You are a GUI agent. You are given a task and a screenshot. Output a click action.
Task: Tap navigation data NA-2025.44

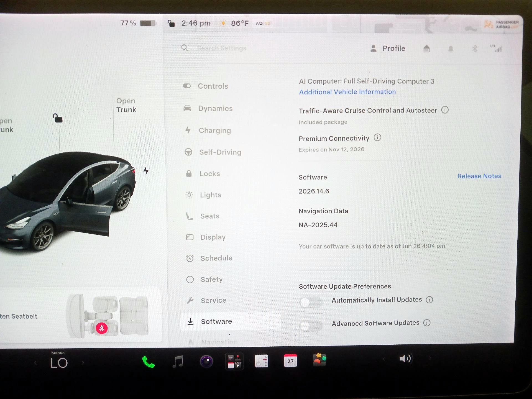318,225
